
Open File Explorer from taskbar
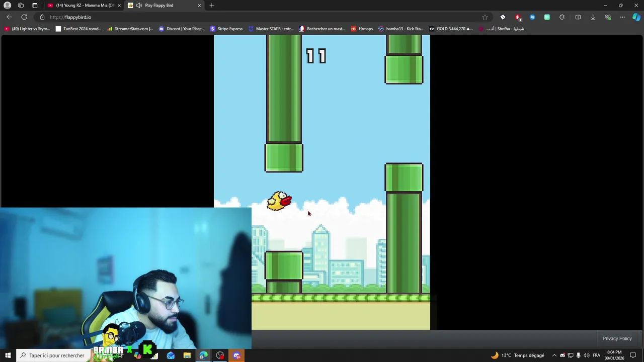(x=187, y=355)
